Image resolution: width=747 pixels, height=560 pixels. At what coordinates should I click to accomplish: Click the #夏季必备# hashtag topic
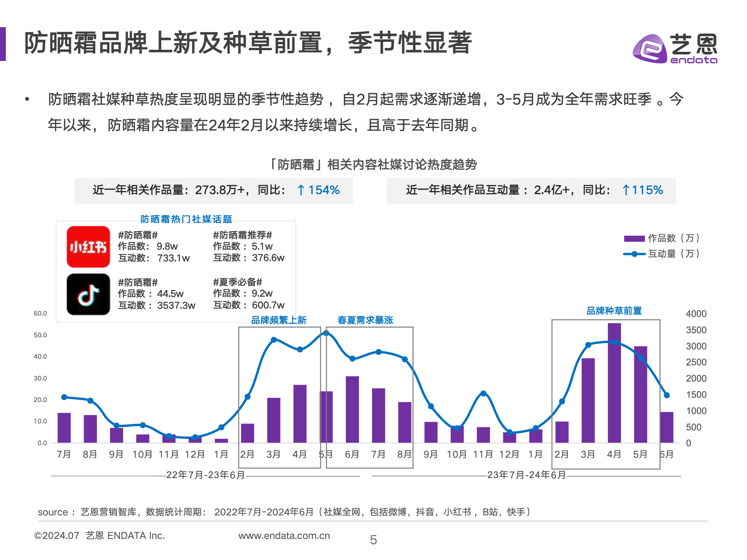tap(238, 282)
